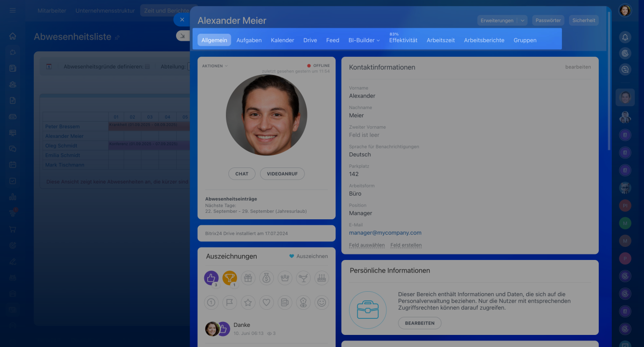Open the Passwörter button in header

coord(548,21)
